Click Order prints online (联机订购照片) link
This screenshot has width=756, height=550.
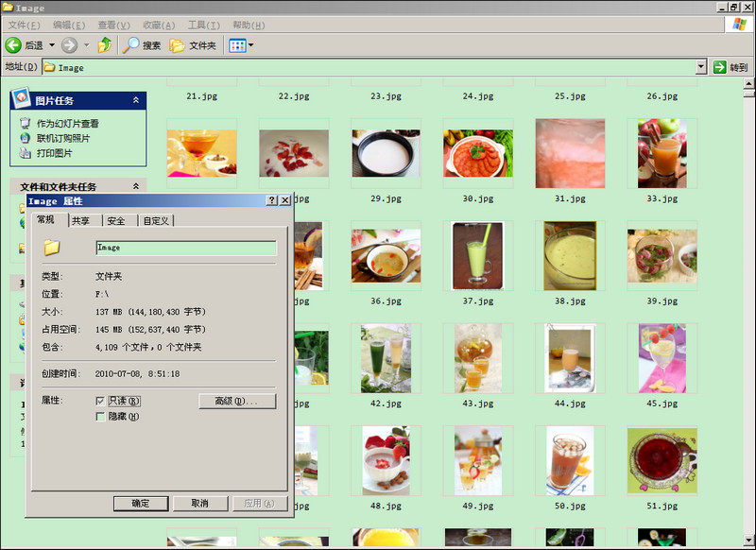tap(63, 138)
